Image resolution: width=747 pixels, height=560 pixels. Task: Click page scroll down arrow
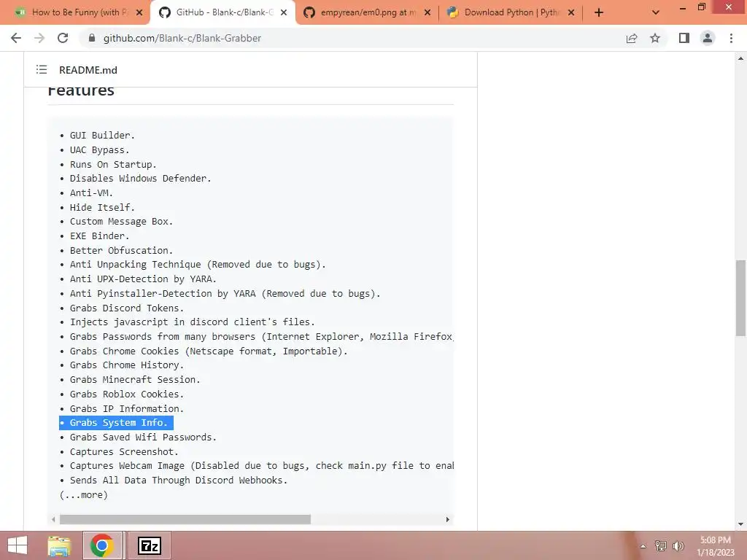tap(740, 524)
